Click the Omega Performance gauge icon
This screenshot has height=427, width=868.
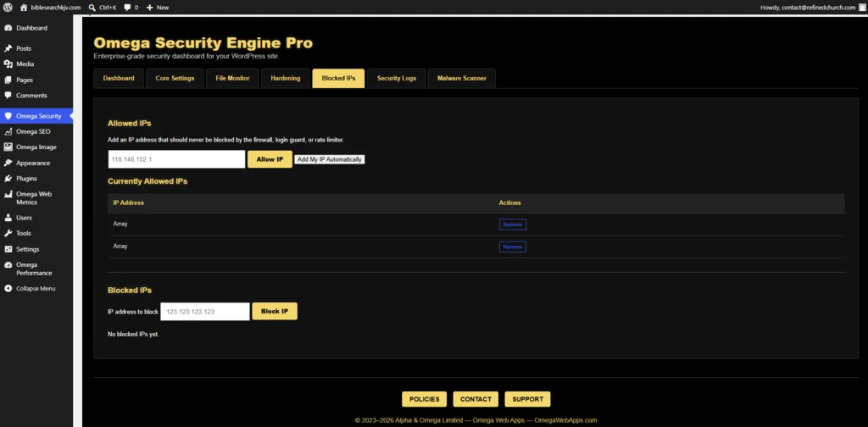[8, 265]
